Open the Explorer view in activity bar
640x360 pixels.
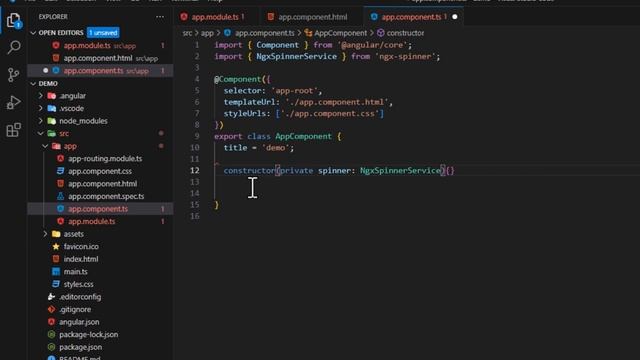tap(13, 20)
